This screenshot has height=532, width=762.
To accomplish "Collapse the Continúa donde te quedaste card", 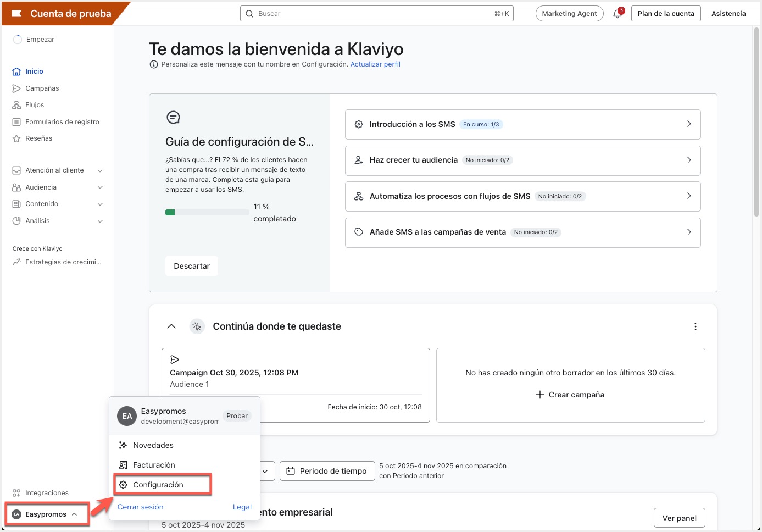I will coord(171,326).
